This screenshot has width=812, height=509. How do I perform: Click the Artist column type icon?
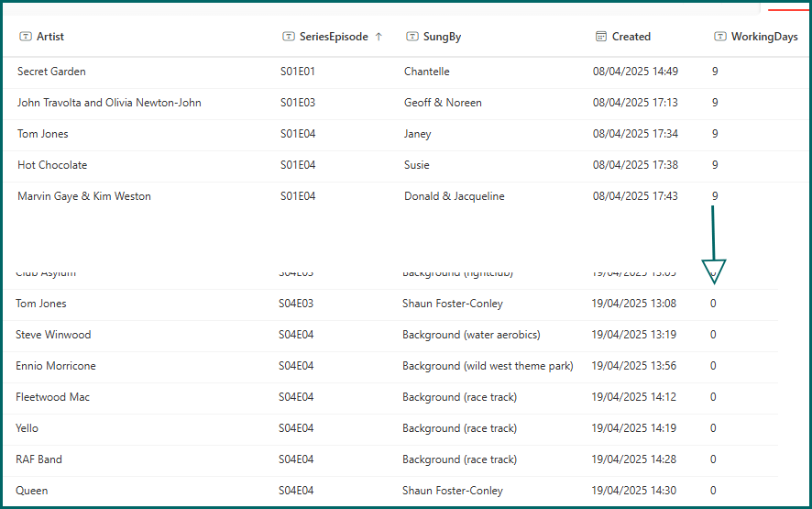pyautogui.click(x=26, y=37)
